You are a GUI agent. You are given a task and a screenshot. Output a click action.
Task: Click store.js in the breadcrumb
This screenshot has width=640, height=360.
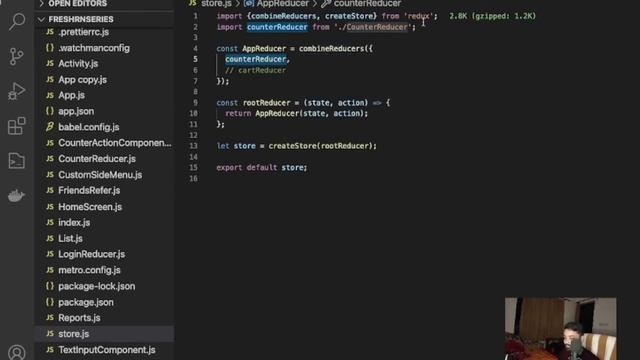(x=216, y=4)
